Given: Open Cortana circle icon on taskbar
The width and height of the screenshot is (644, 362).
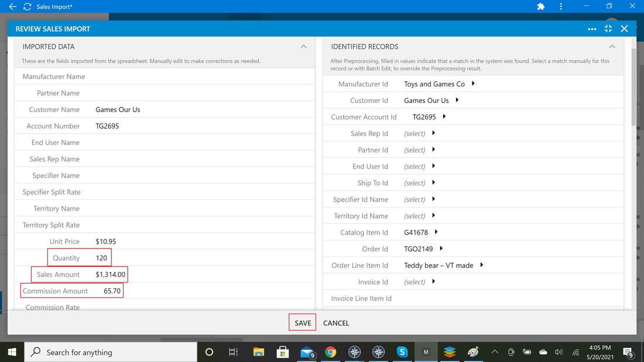Looking at the screenshot, I should click(209, 352).
